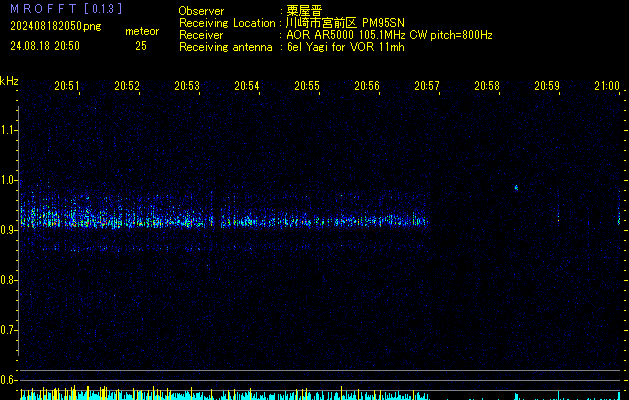Click the MROFFT [0.1.3] title text
The image size is (629, 400).
[66, 8]
